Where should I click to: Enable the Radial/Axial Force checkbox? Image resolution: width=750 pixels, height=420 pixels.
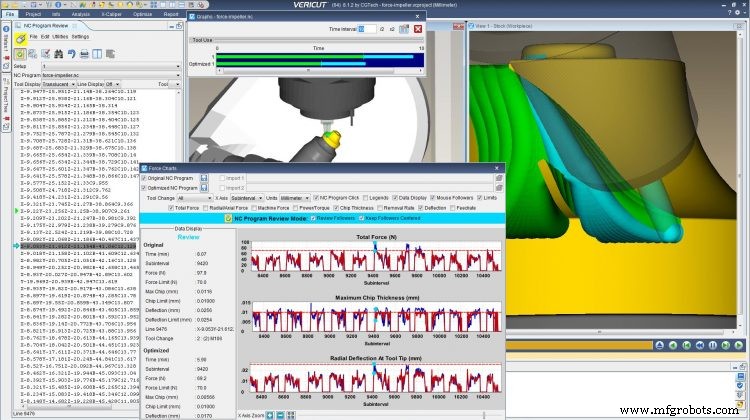(x=206, y=208)
